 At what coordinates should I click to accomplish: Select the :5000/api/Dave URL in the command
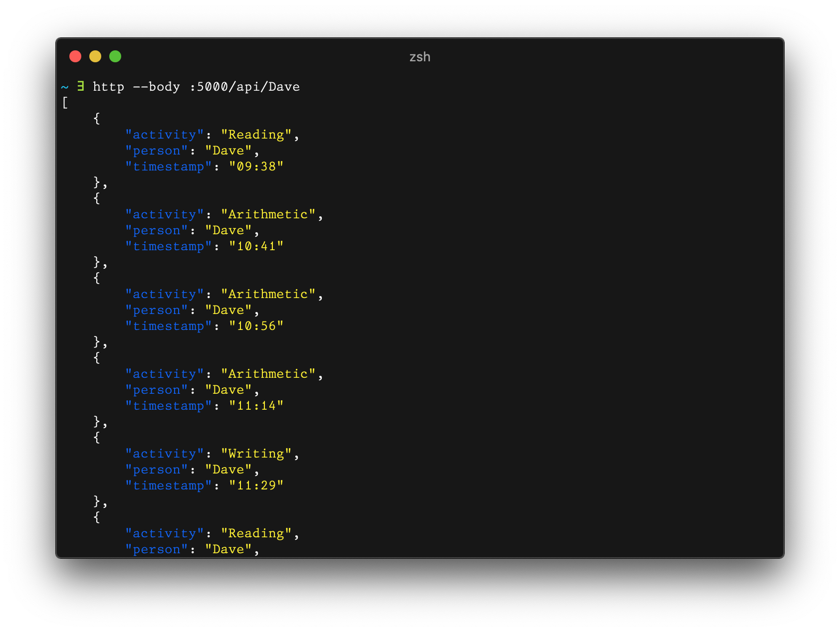tap(246, 86)
